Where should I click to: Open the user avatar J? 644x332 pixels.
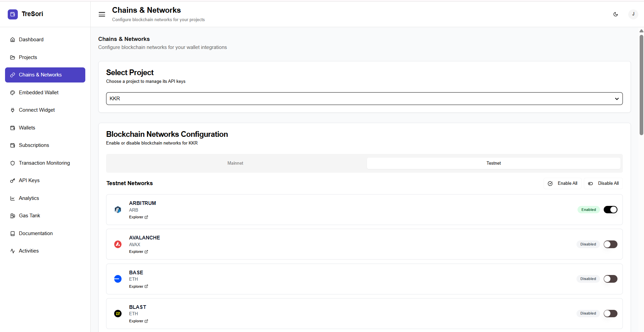point(633,14)
